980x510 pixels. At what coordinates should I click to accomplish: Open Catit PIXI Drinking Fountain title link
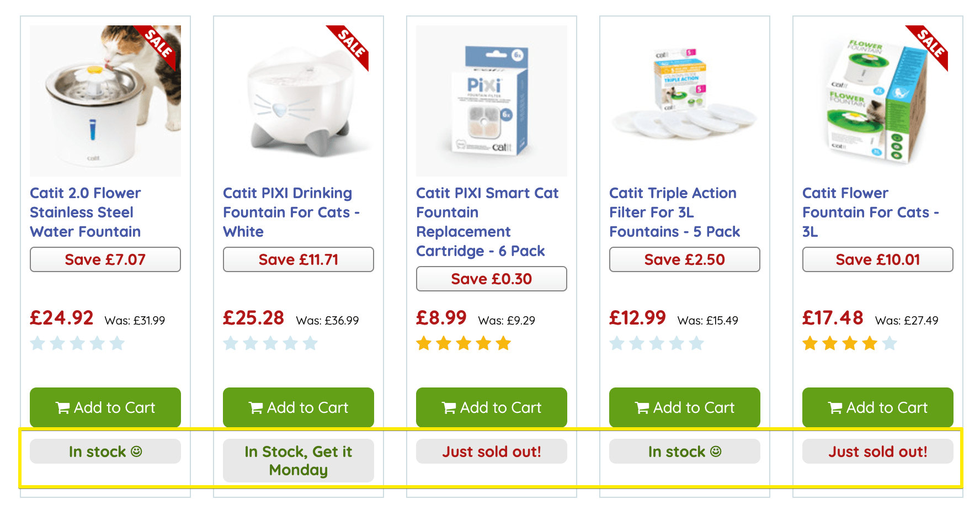[x=291, y=212]
